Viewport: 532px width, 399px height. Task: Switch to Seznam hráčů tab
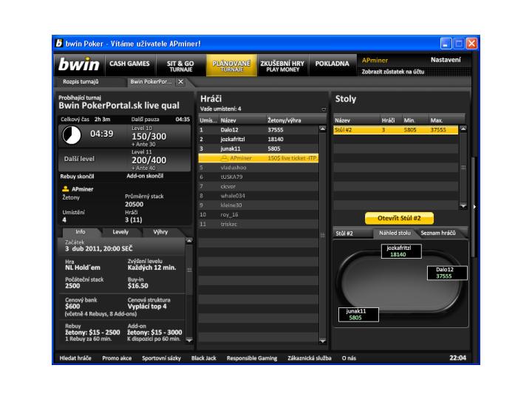tap(439, 233)
